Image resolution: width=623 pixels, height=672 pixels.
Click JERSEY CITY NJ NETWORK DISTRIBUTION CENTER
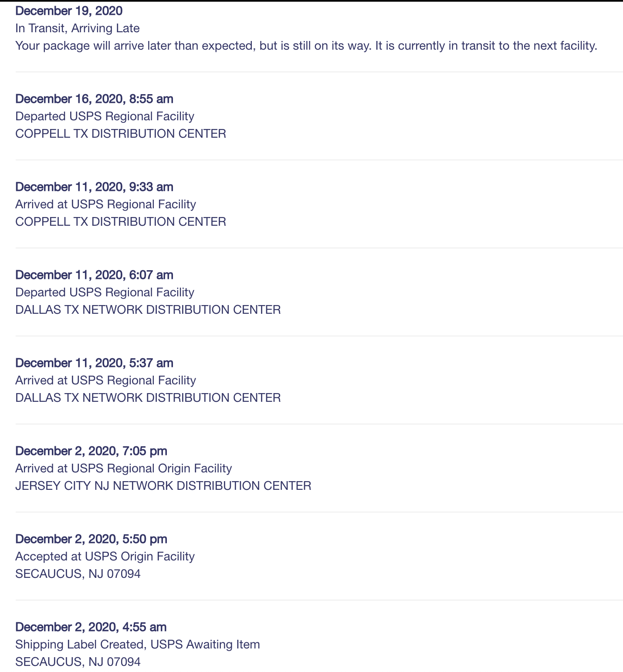163,486
